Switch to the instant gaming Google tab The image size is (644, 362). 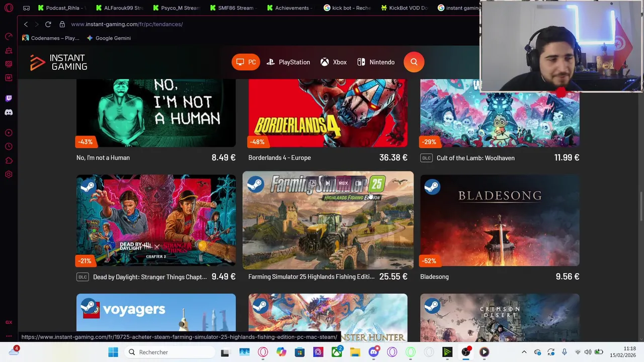click(458, 8)
